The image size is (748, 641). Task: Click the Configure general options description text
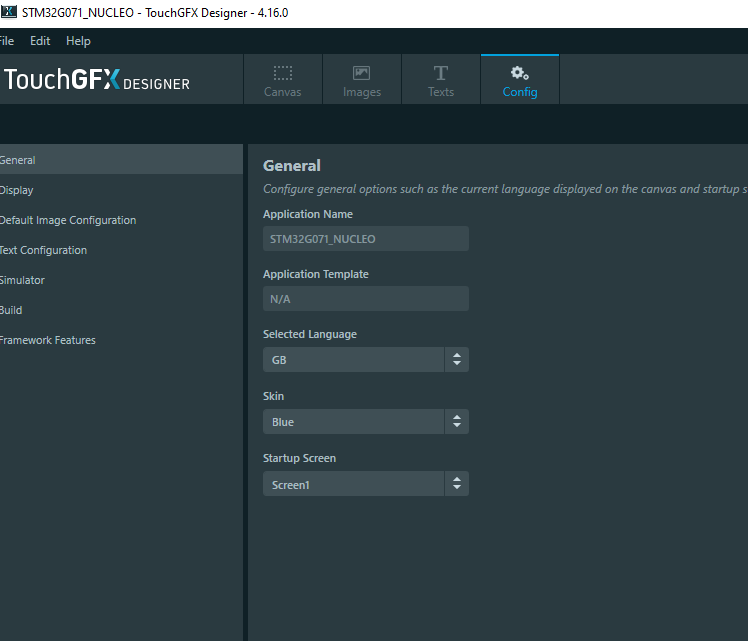505,189
